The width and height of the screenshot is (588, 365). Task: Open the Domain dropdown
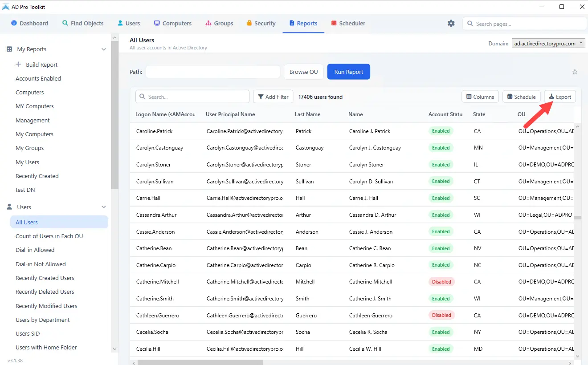click(x=548, y=43)
